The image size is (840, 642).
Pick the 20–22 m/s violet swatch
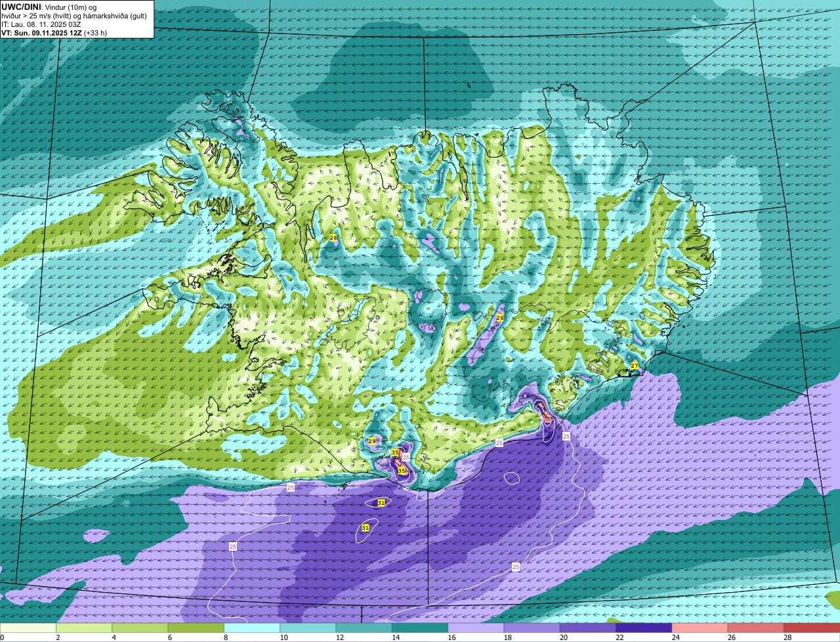588,628
